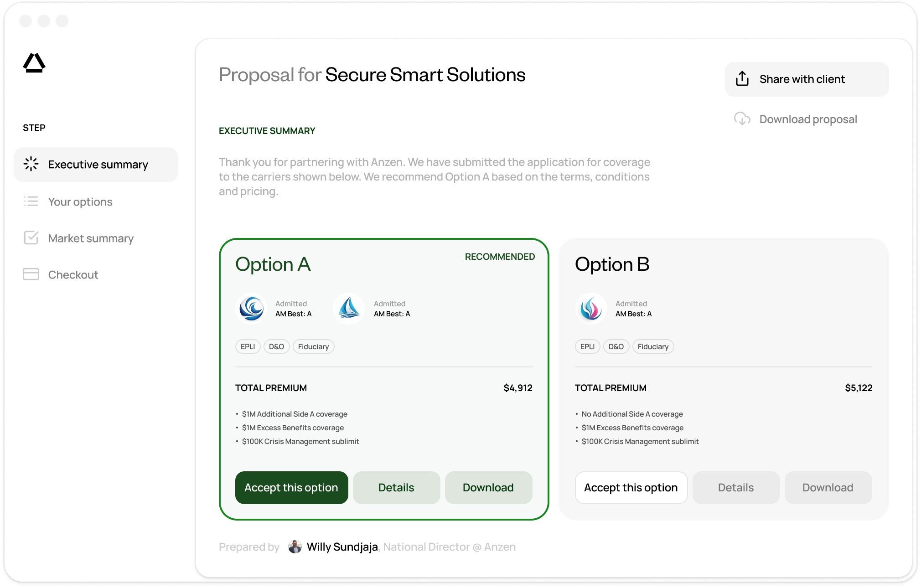This screenshot has height=588, width=921.
Task: Select the Fiduciary tag in Option A
Action: pyautogui.click(x=313, y=346)
